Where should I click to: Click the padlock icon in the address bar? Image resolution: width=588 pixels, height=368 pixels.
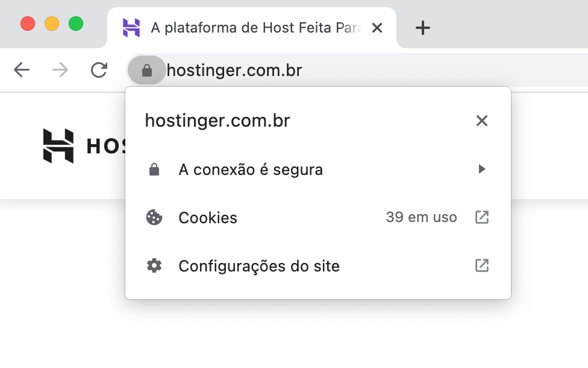click(x=146, y=70)
